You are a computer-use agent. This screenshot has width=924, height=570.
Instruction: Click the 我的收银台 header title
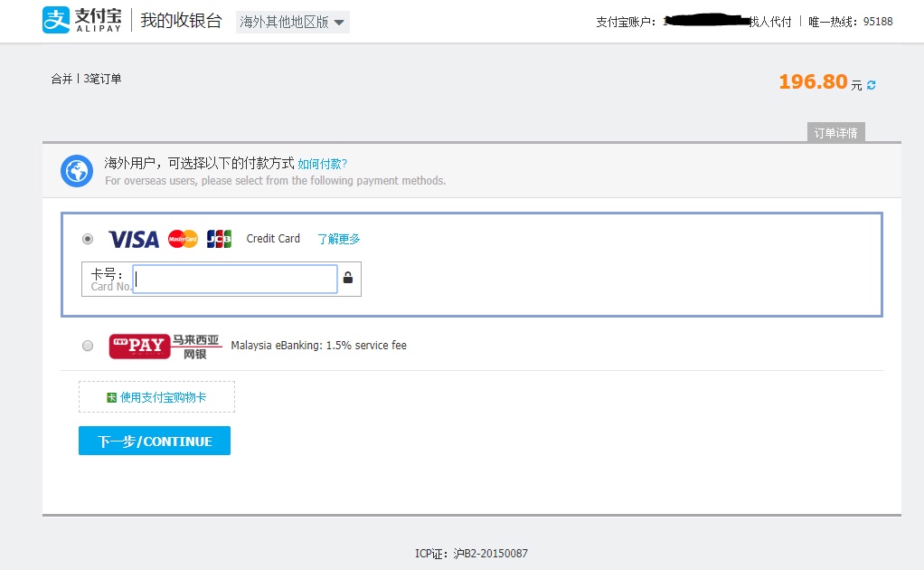point(181,21)
